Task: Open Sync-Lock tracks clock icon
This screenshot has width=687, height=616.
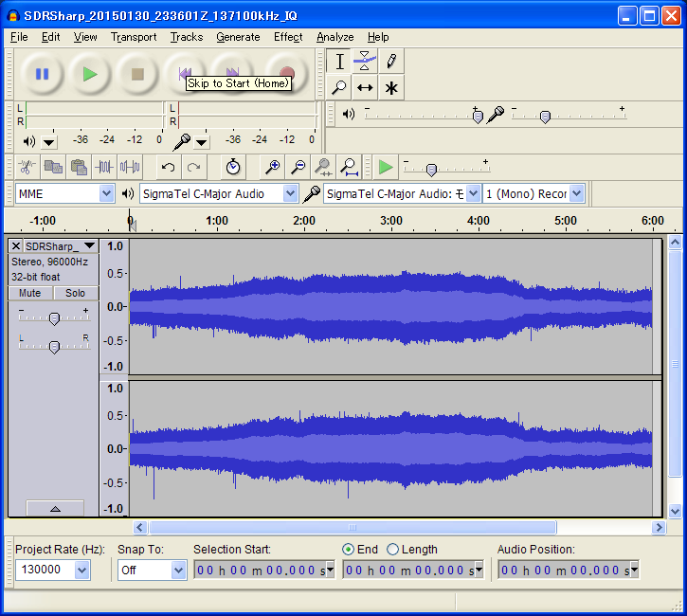Action: (x=233, y=167)
